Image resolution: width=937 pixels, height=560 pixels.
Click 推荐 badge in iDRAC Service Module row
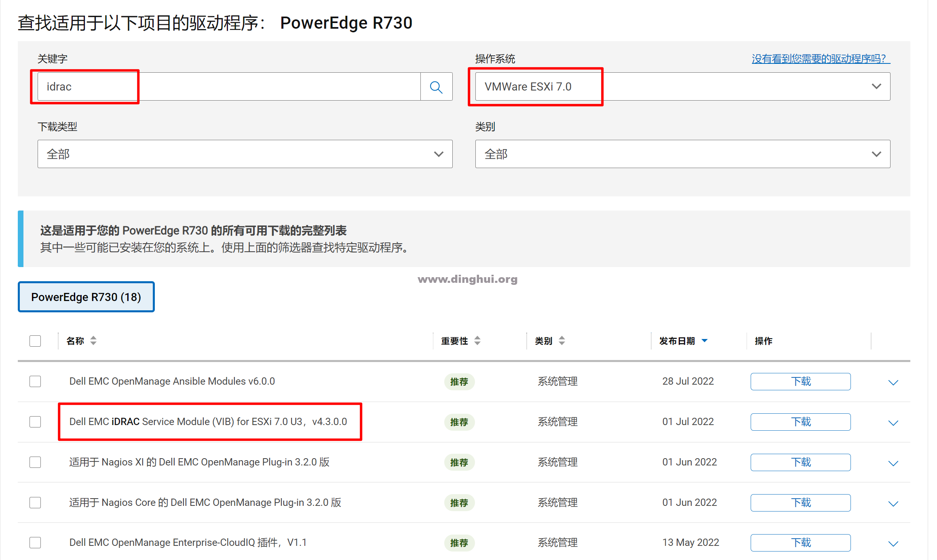pos(459,422)
